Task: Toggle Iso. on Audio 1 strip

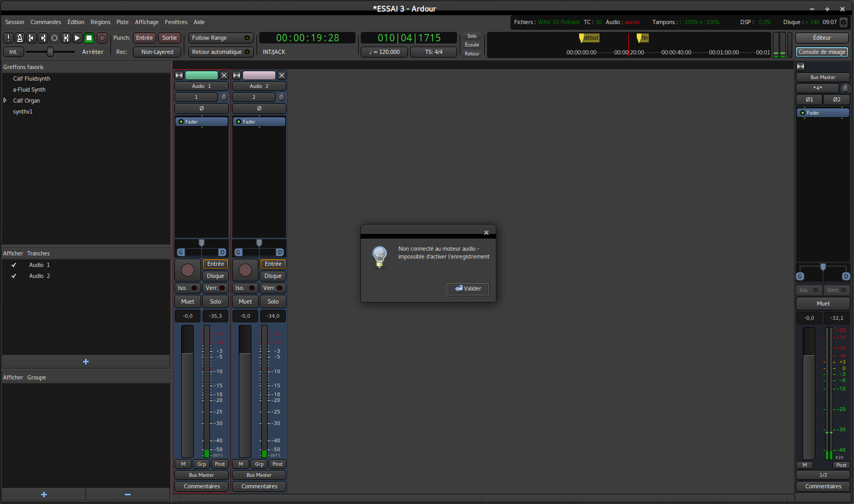Action: point(187,288)
